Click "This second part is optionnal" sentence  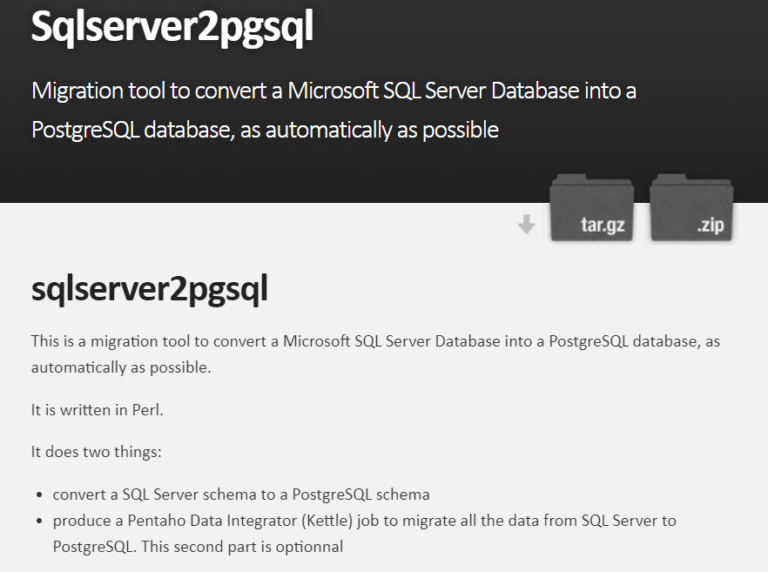242,547
